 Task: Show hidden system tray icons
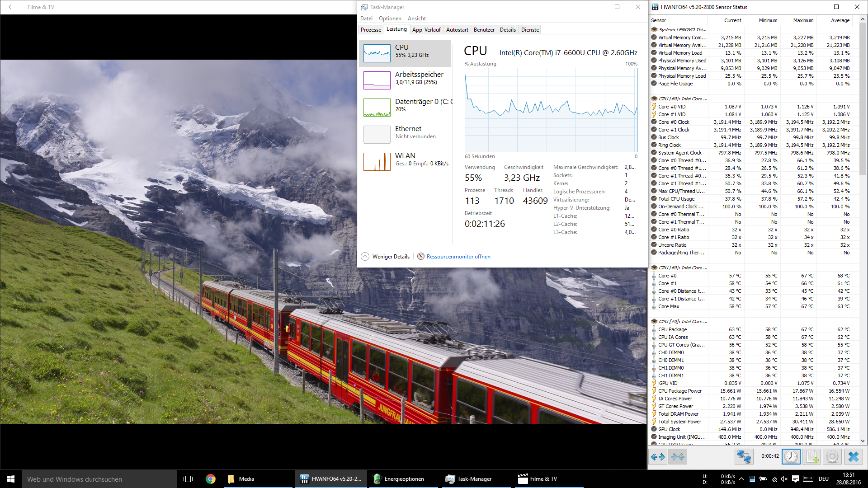pyautogui.click(x=741, y=479)
